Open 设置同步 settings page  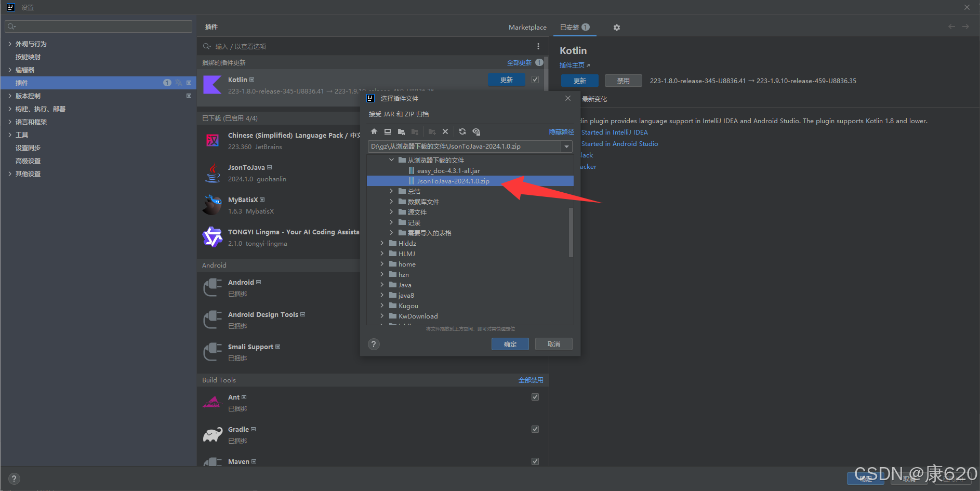28,148
